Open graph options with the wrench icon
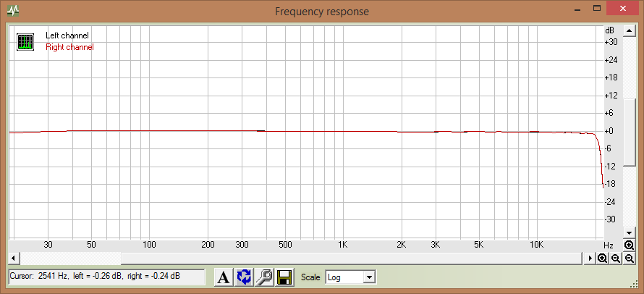This screenshot has width=644, height=294. (x=264, y=277)
